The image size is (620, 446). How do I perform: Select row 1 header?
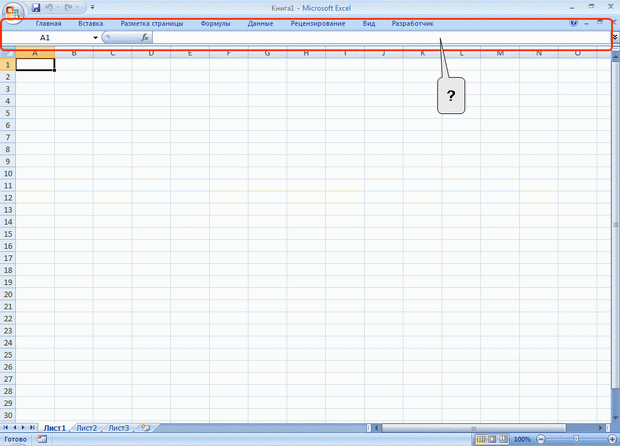pyautogui.click(x=8, y=64)
